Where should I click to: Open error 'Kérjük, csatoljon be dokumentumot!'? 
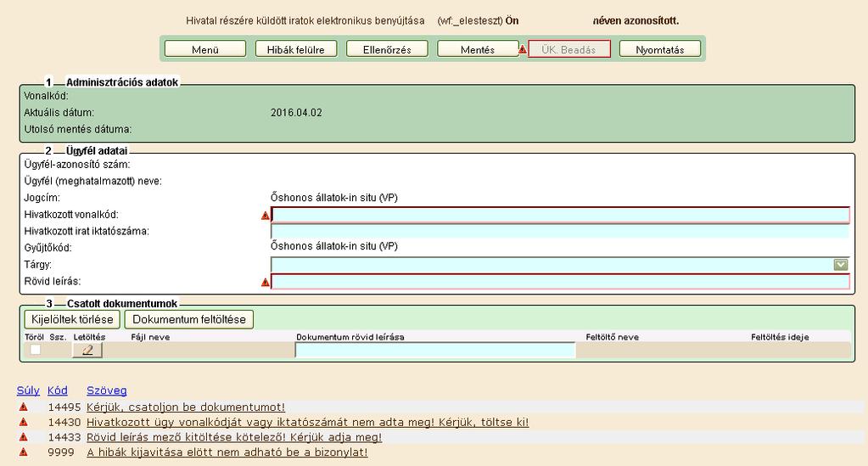[186, 407]
